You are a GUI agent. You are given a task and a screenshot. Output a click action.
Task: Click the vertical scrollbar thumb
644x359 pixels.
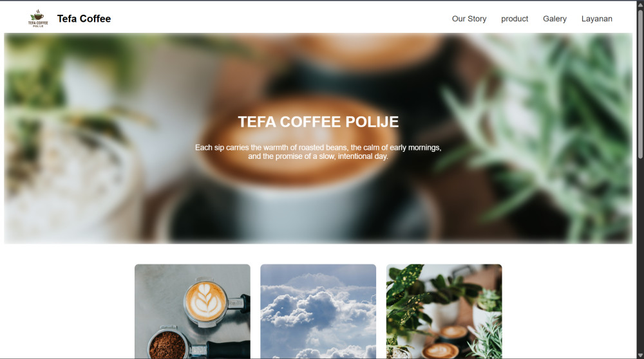[640, 84]
